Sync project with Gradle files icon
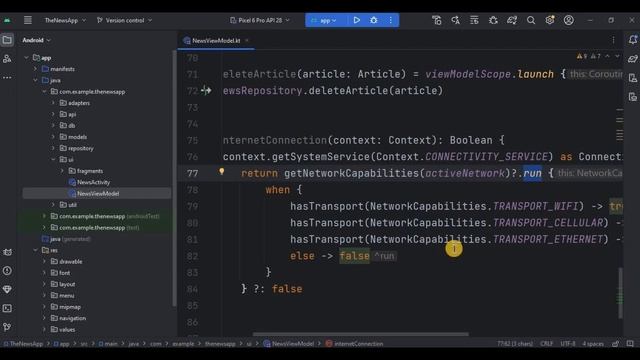The width and height of the screenshot is (640, 360). [512, 20]
